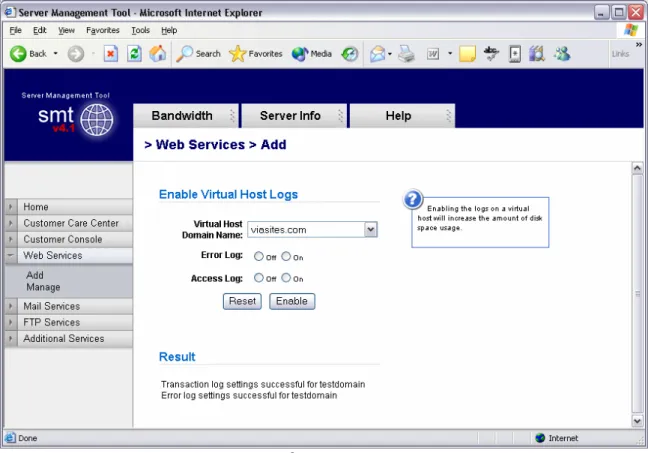Open the Back button history dropdown arrow

[55, 54]
